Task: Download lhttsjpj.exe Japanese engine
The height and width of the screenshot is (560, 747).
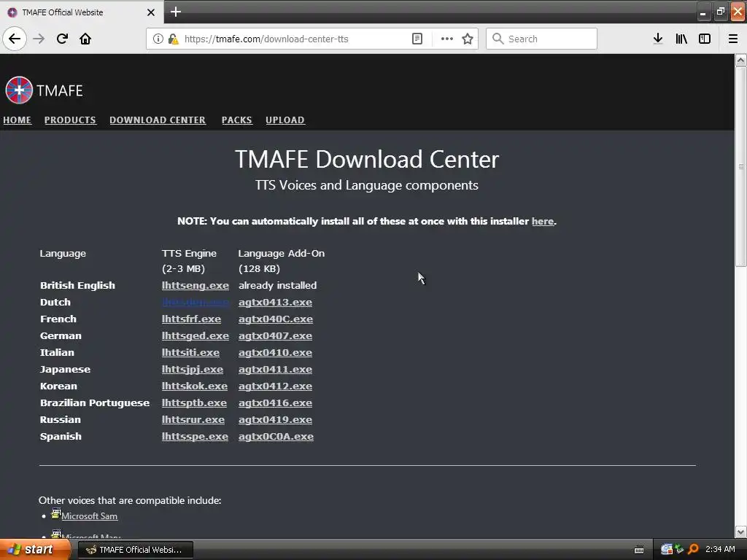Action: point(193,369)
